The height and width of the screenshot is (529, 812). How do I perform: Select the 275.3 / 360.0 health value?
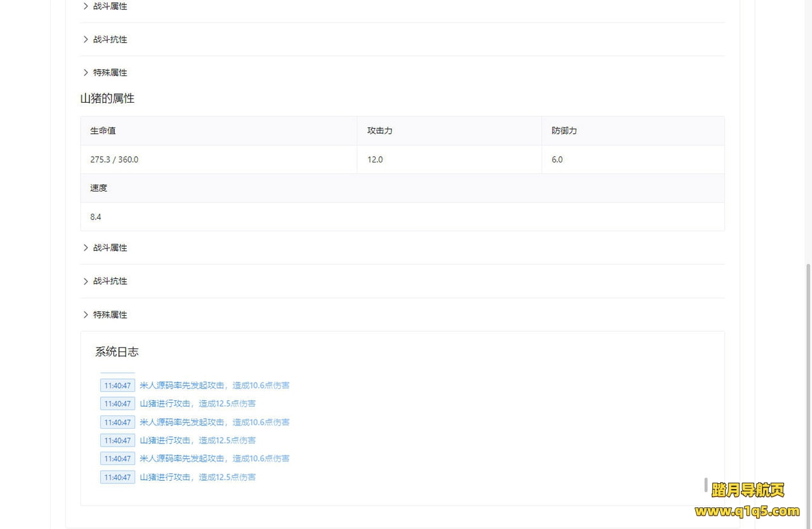point(114,160)
